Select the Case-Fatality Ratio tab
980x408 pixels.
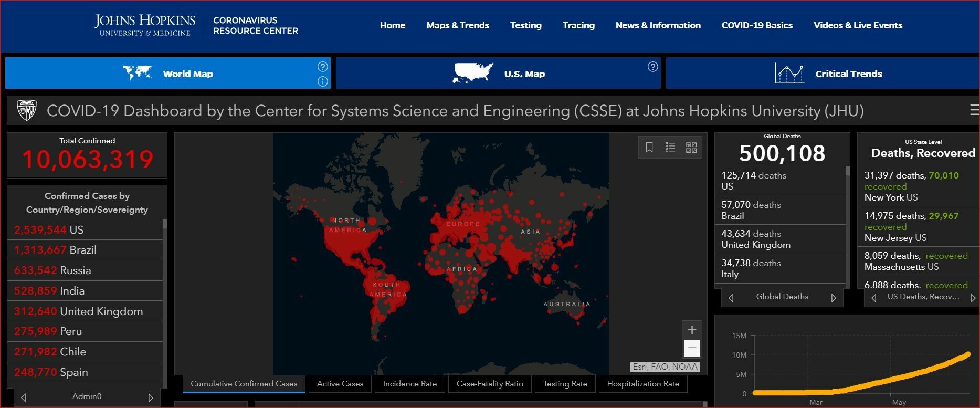490,384
